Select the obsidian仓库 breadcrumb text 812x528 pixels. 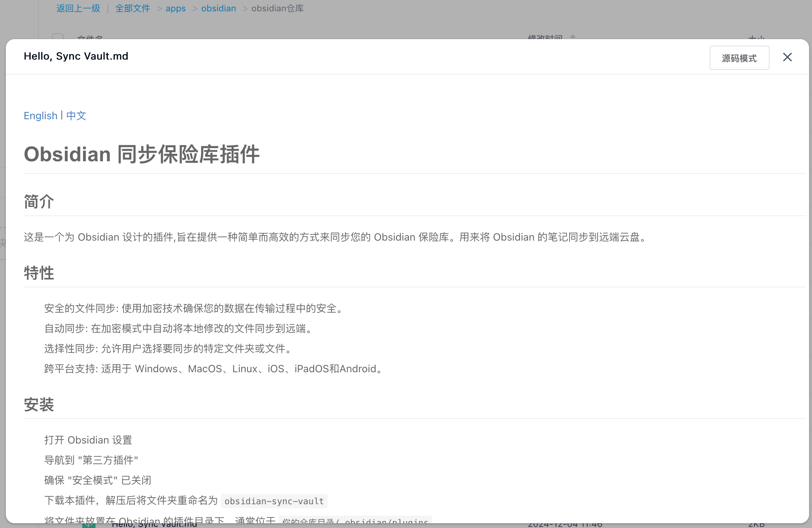click(278, 8)
